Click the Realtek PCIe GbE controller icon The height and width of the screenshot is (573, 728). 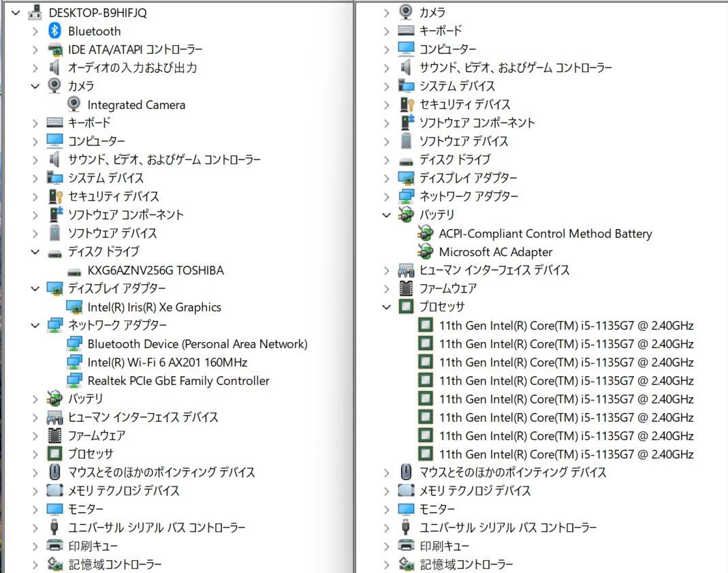point(74,380)
